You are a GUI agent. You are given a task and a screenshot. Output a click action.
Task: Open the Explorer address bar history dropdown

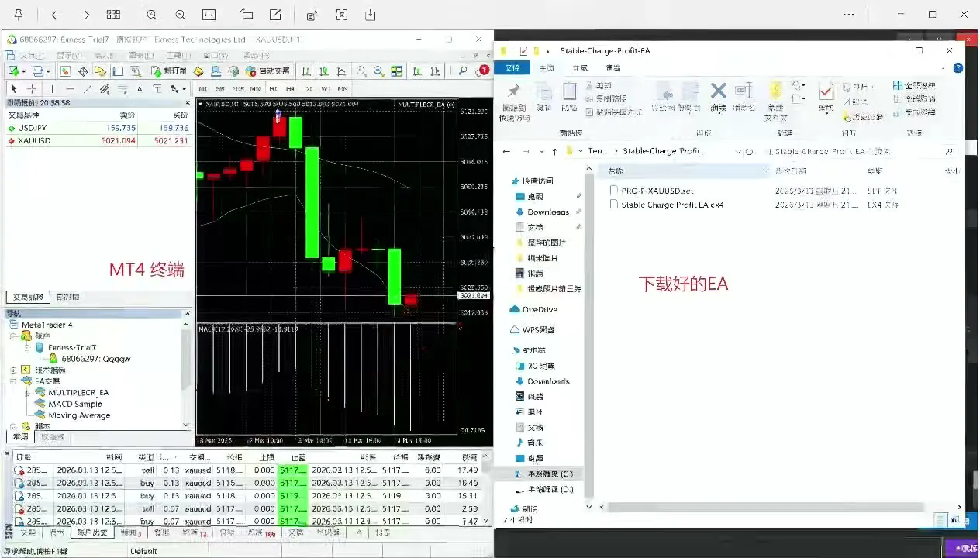[x=737, y=151]
